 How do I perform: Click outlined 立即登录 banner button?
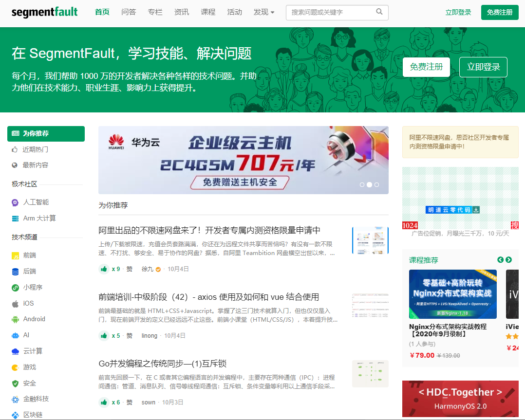pos(483,67)
